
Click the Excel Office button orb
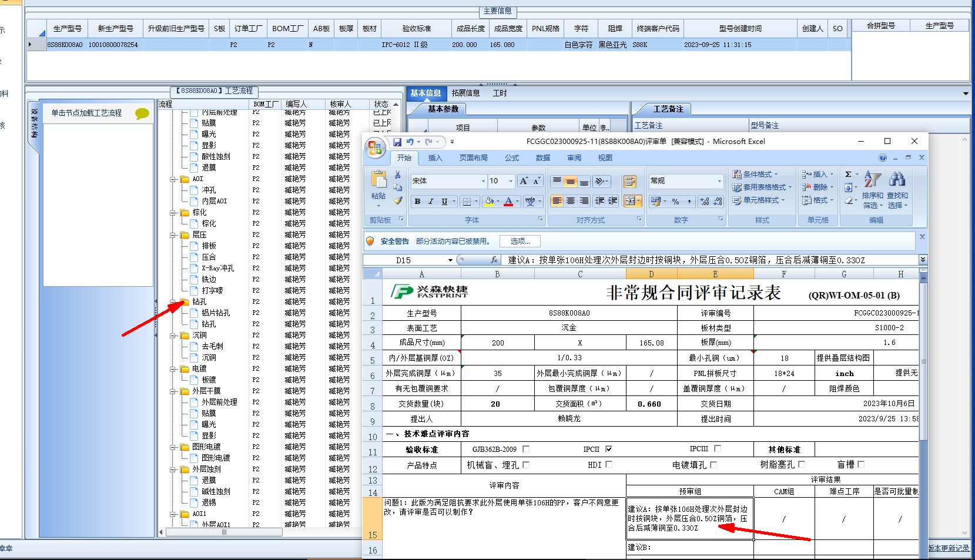374,147
